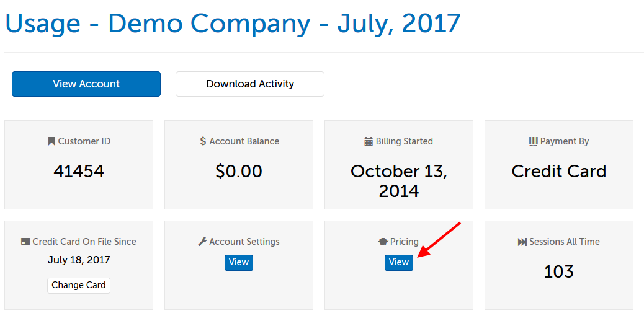Click the dollar sign icon by Account Balance

[203, 141]
